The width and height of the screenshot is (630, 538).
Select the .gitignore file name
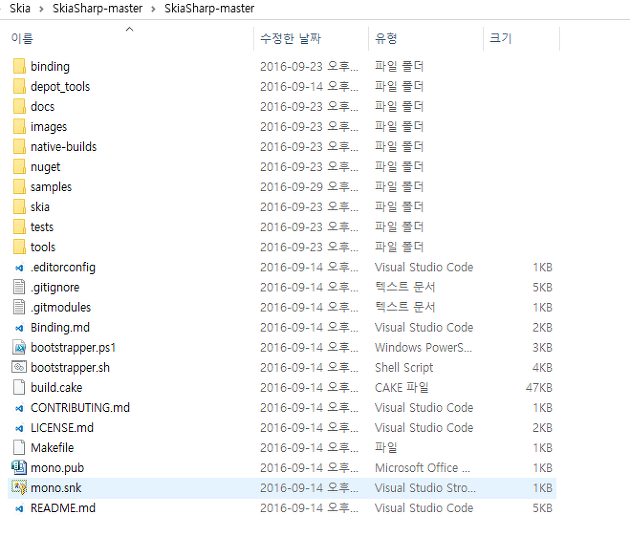tap(55, 288)
